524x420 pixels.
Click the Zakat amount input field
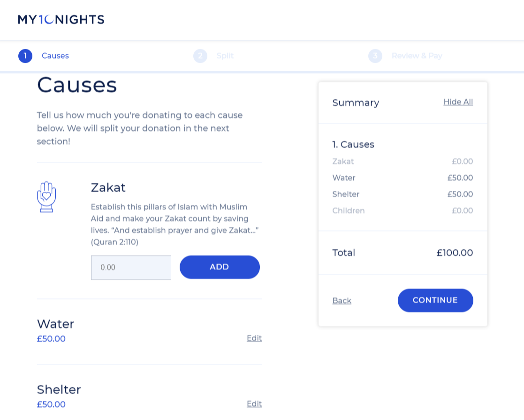131,268
